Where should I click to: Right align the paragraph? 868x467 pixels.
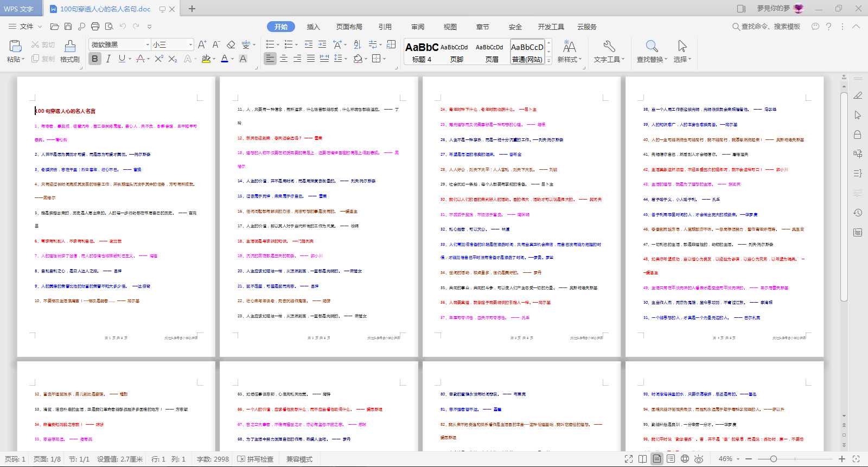point(297,59)
